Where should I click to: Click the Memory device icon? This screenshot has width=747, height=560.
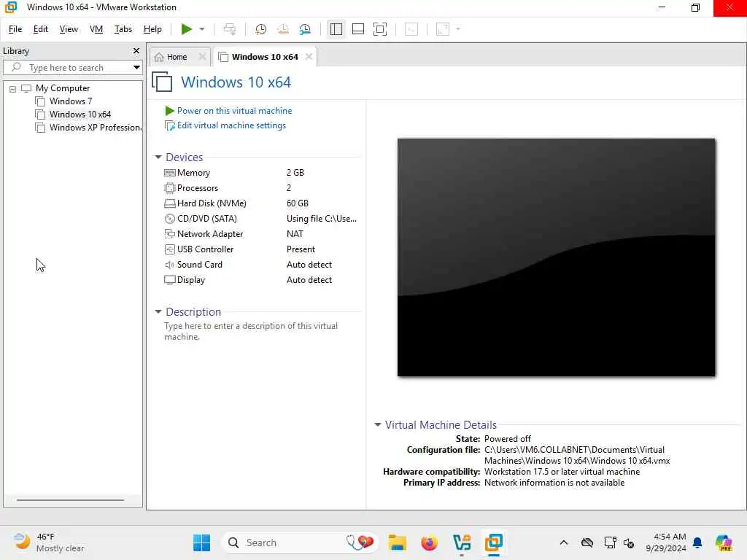coord(169,173)
